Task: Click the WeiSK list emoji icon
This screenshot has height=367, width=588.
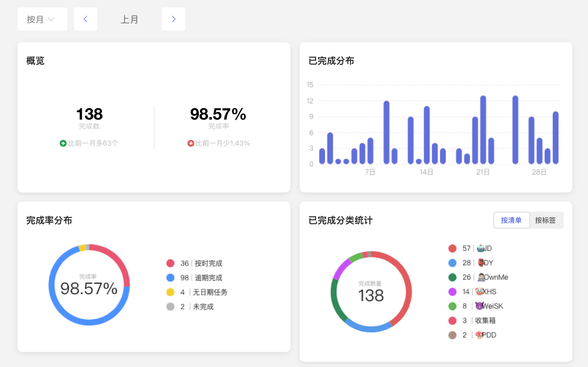Action: 479,306
